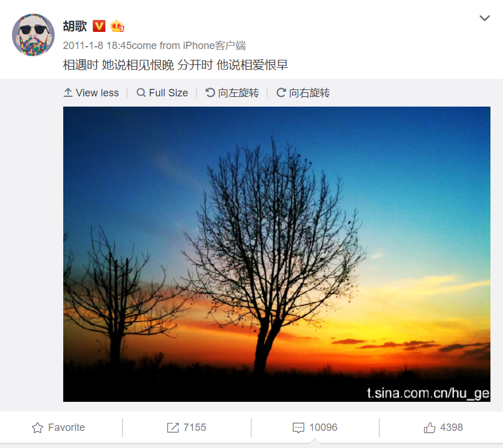Click the sunset tree photo
Image resolution: width=503 pixels, height=448 pixels.
276,254
